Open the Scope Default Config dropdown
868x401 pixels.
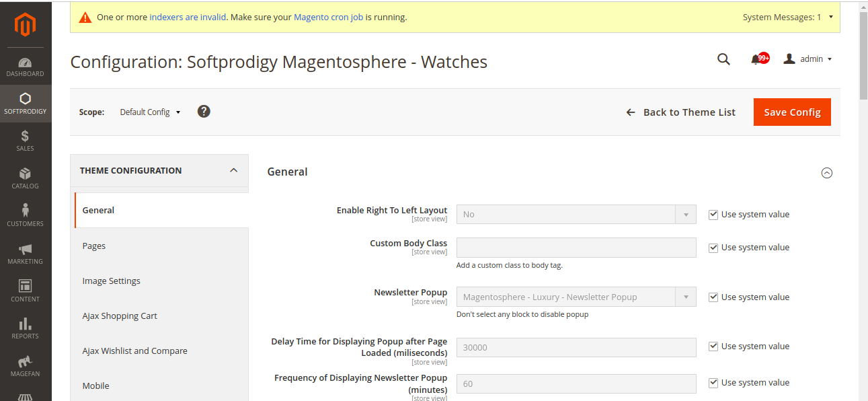pos(150,112)
